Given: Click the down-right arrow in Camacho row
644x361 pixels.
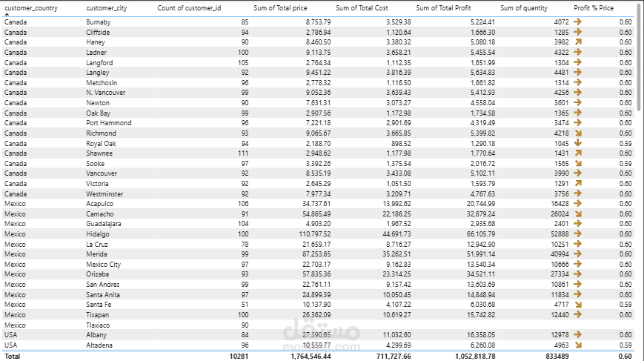Looking at the screenshot, I should [578, 214].
